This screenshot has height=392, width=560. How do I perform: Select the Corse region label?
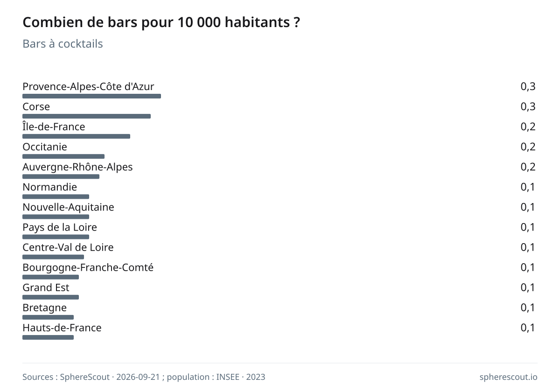[x=36, y=107]
